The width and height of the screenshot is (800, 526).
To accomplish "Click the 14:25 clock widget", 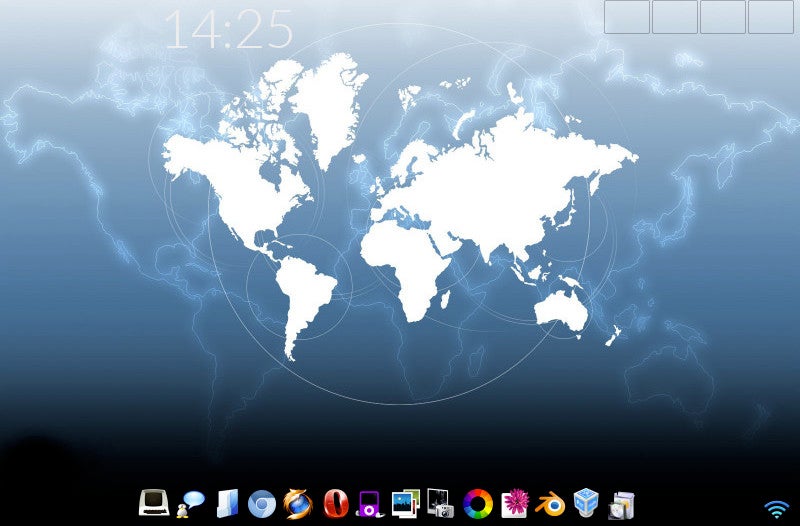I will [229, 29].
